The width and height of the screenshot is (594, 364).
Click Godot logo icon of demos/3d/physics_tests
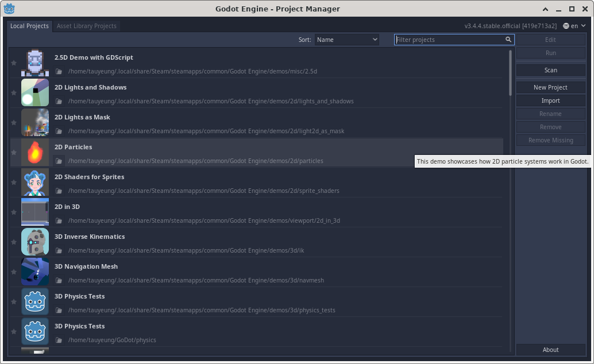(x=35, y=302)
